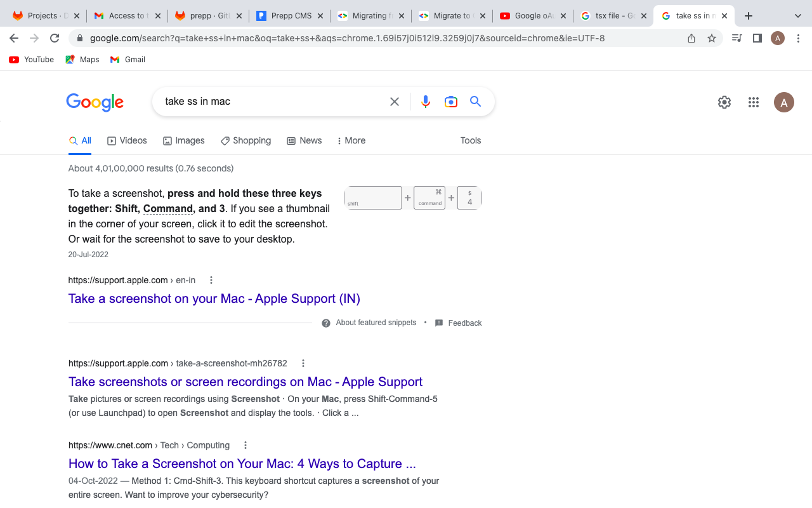Open options for take-a-screenshot-mh26782 result
The width and height of the screenshot is (812, 508).
303,363
